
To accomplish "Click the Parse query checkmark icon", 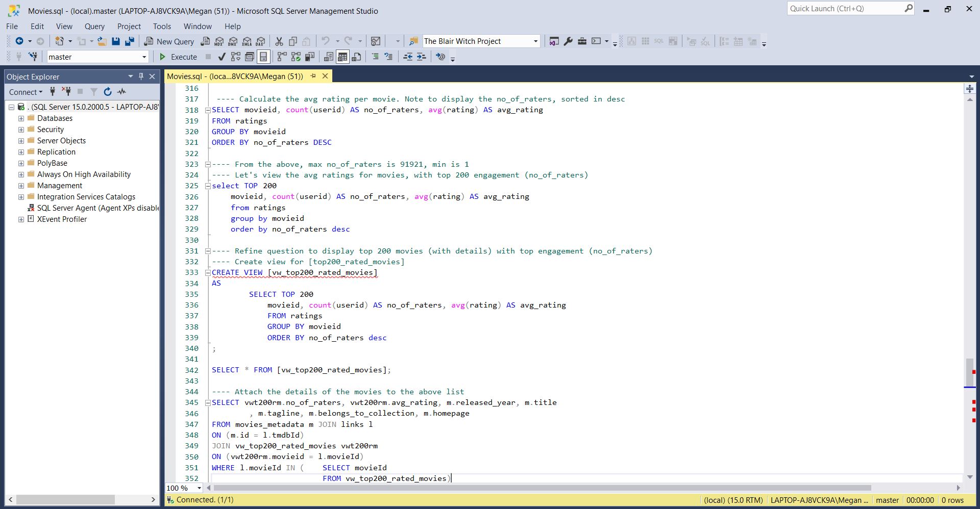I will [x=222, y=57].
